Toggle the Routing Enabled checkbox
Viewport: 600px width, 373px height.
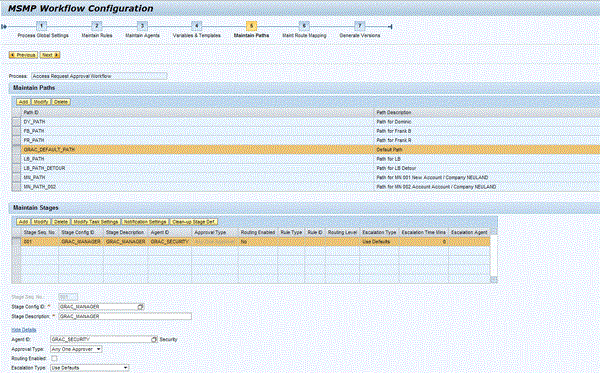click(x=54, y=358)
